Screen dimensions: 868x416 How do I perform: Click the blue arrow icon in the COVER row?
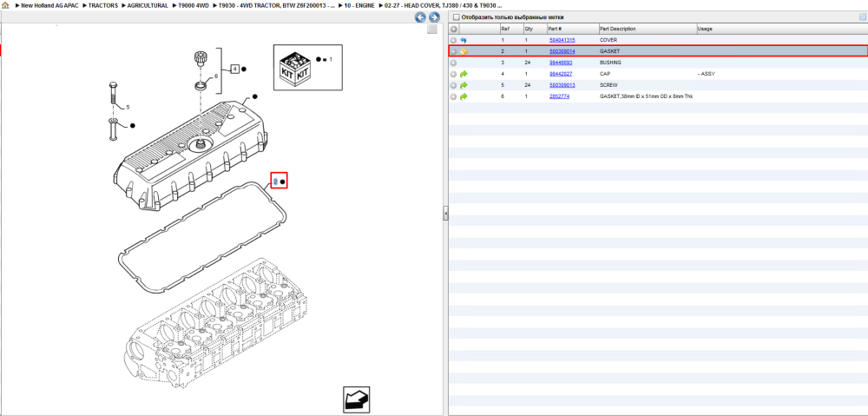[464, 41]
